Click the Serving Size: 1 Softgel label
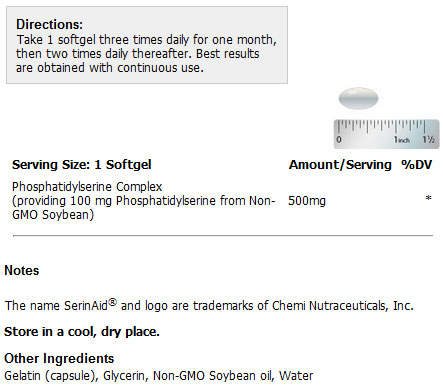Screen dimensions: 443x386 tap(82, 165)
